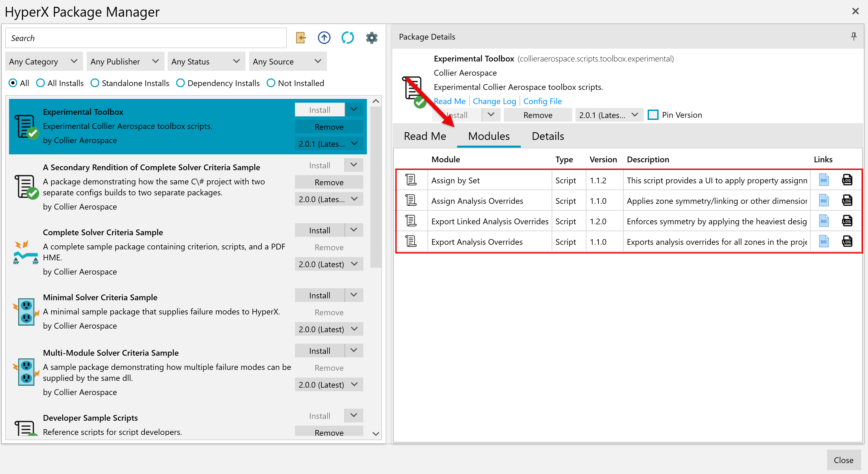This screenshot has width=868, height=474.
Task: Open the Config File link
Action: point(542,101)
